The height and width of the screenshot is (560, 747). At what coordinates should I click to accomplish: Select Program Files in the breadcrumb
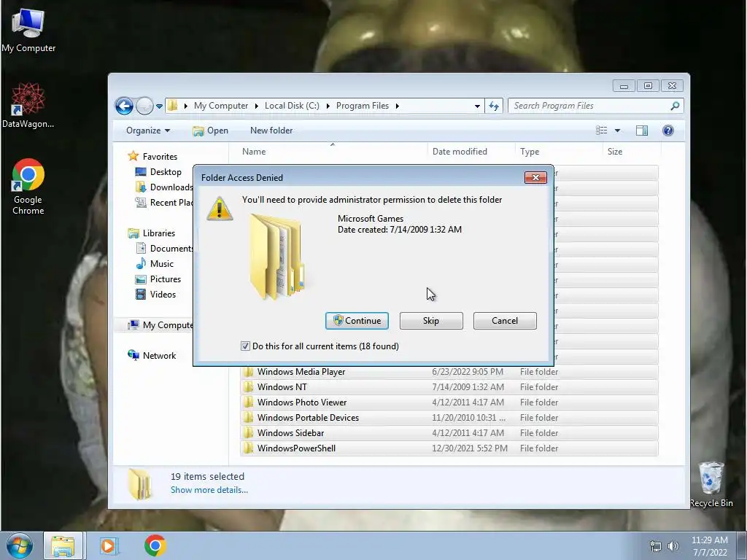point(362,106)
